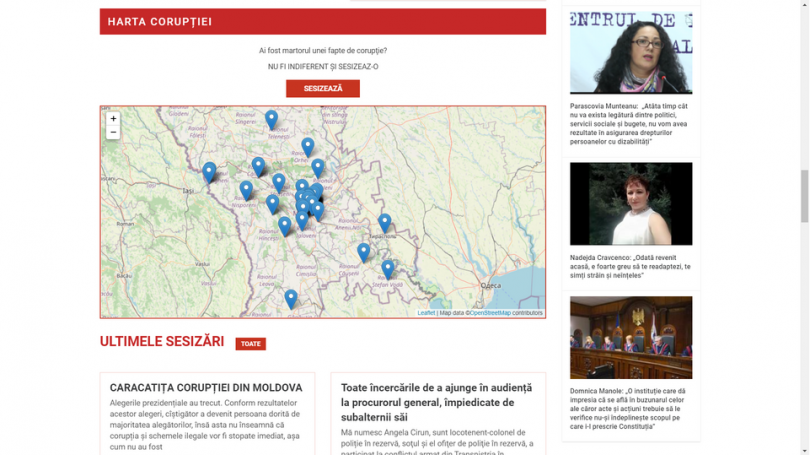Viewport: 810px width, 455px height.
Task: Click the ULTIMELE SESIZĂRI heading
Action: pyautogui.click(x=162, y=341)
